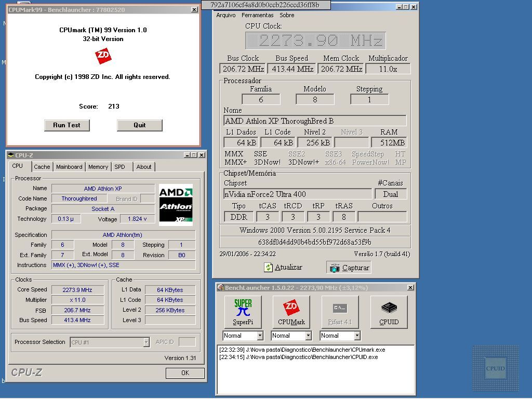This screenshot has width=532, height=399.
Task: Click the Multiplicador value 11.0x
Action: pyautogui.click(x=388, y=69)
